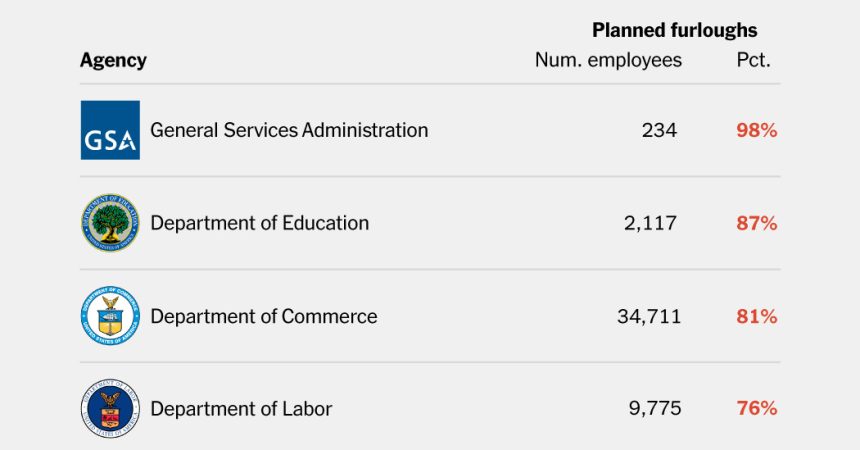The width and height of the screenshot is (860, 450).
Task: Click the 87% furlough percentage
Action: (x=756, y=223)
